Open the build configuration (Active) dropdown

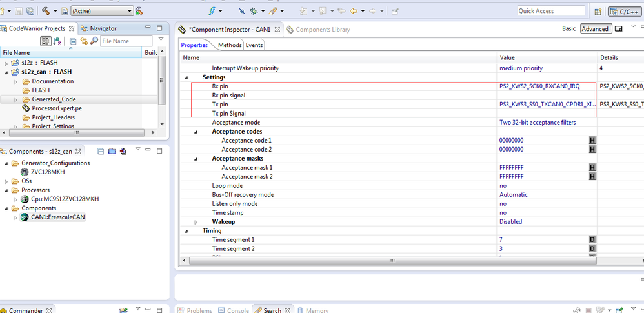tap(102, 11)
